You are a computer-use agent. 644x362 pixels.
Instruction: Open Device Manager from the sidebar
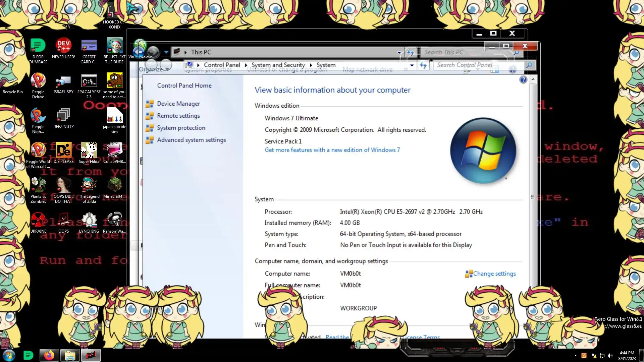[178, 104]
